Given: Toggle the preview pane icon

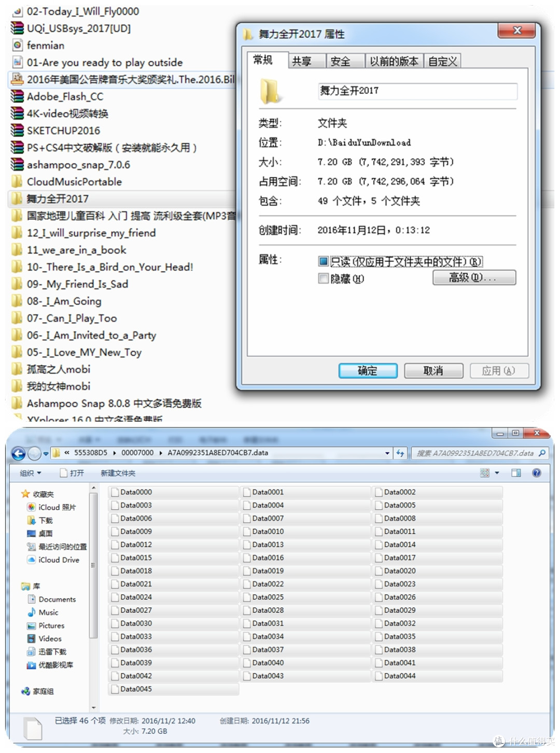Looking at the screenshot, I should [x=516, y=473].
